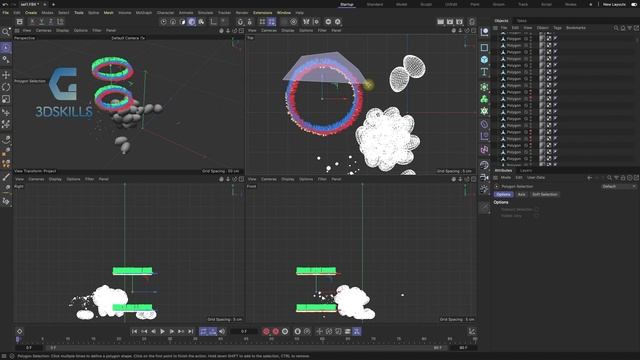640x360 pixels.
Task: Switch to the Sculpt layout tab
Action: coord(426,4)
